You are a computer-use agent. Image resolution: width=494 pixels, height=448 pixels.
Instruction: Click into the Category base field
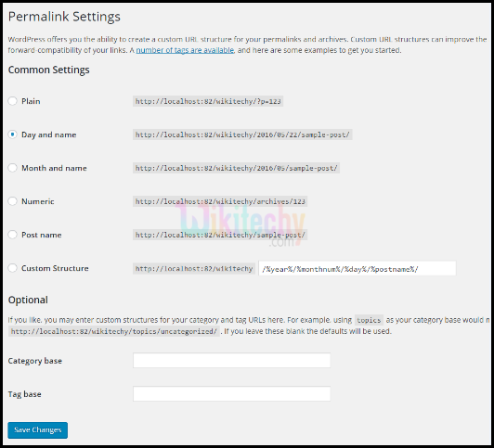coord(231,360)
